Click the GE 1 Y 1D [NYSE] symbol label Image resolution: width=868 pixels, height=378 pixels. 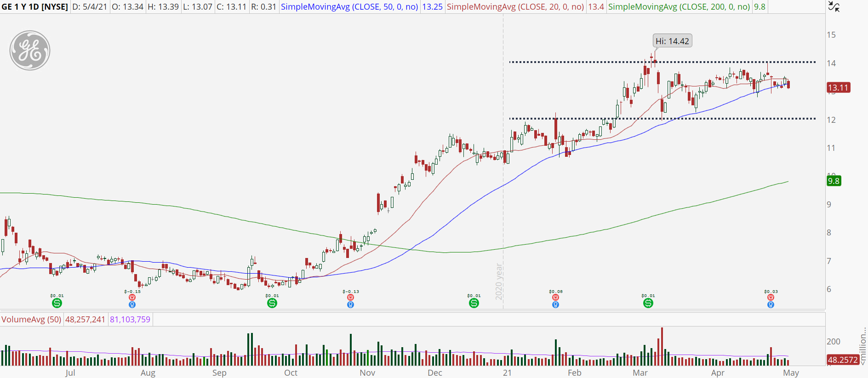pyautogui.click(x=35, y=7)
